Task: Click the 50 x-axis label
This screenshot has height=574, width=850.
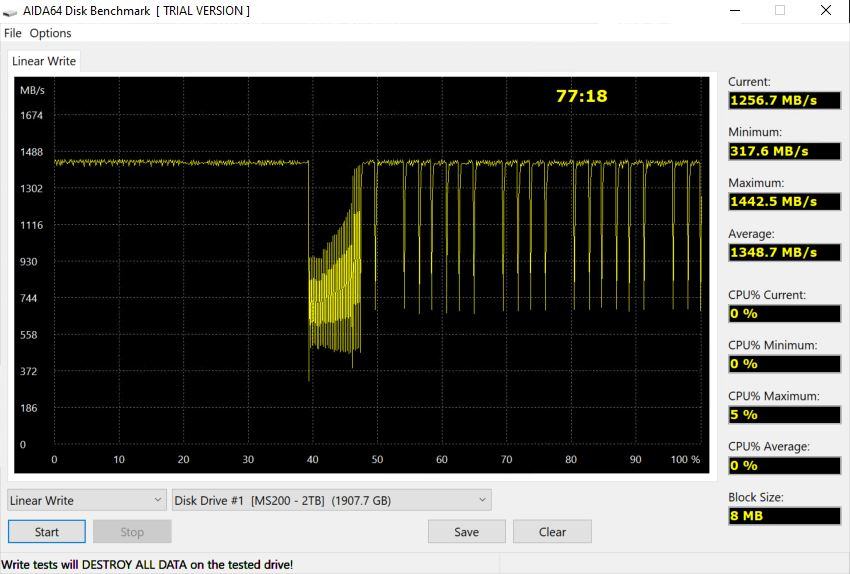Action: click(x=377, y=459)
